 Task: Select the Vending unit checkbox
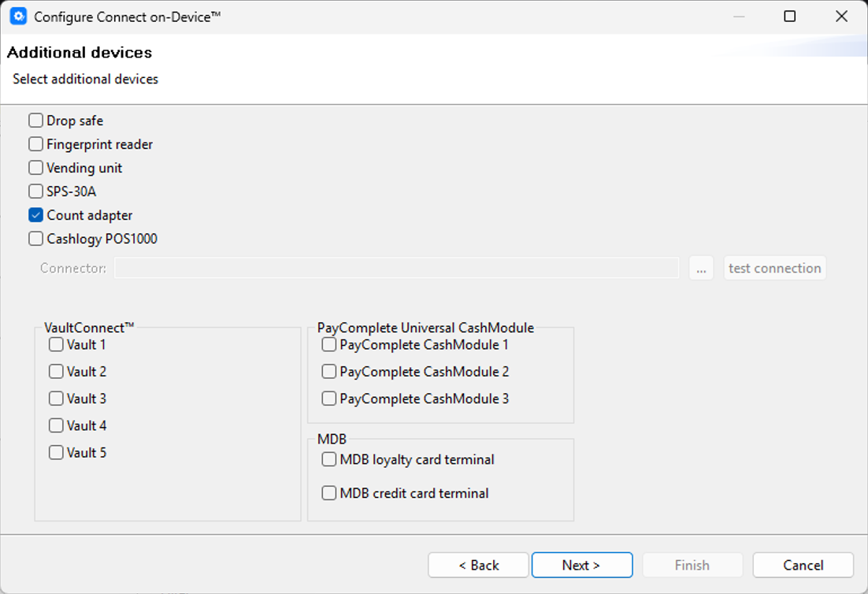[x=36, y=168]
